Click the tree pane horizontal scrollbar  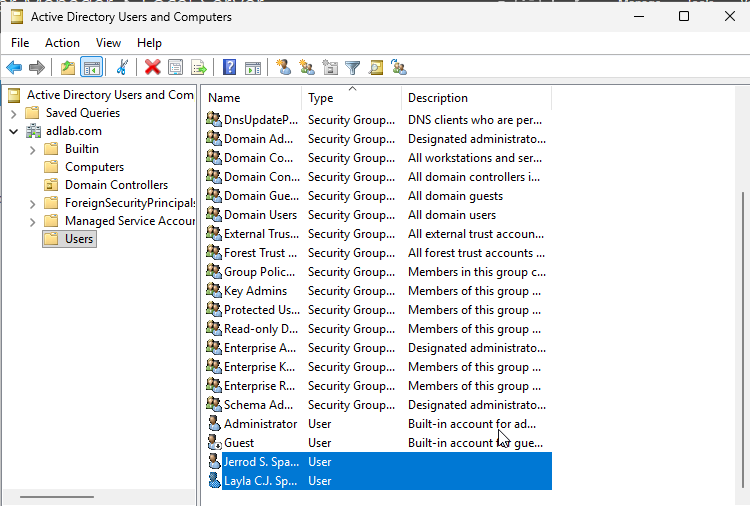tap(56, 497)
